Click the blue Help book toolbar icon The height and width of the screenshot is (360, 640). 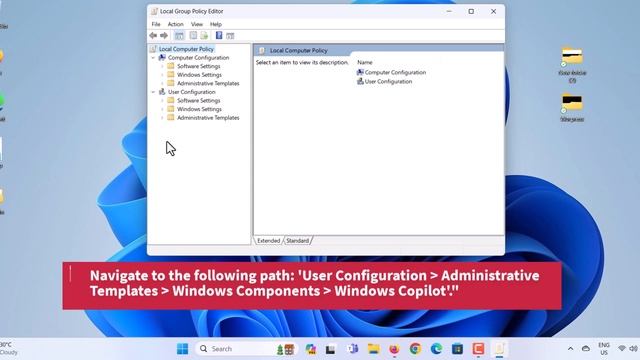tap(219, 36)
